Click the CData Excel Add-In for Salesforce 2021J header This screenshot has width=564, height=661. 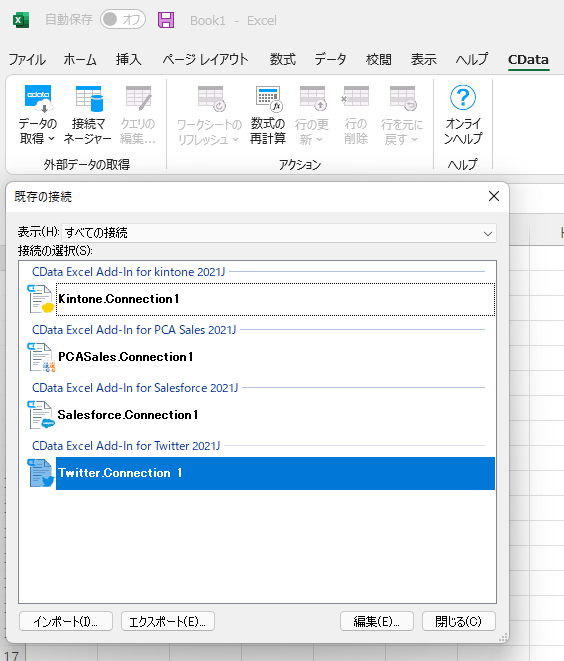(135, 388)
